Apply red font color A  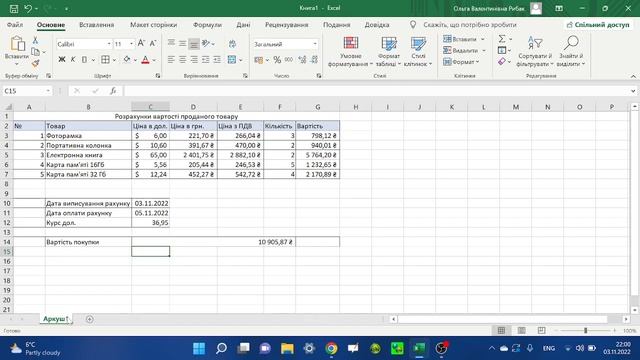pyautogui.click(x=145, y=60)
